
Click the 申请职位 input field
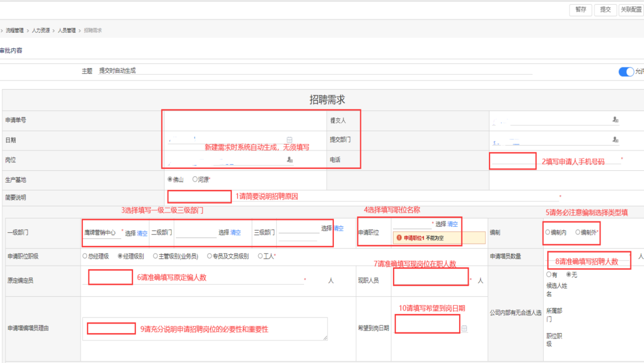coord(413,224)
